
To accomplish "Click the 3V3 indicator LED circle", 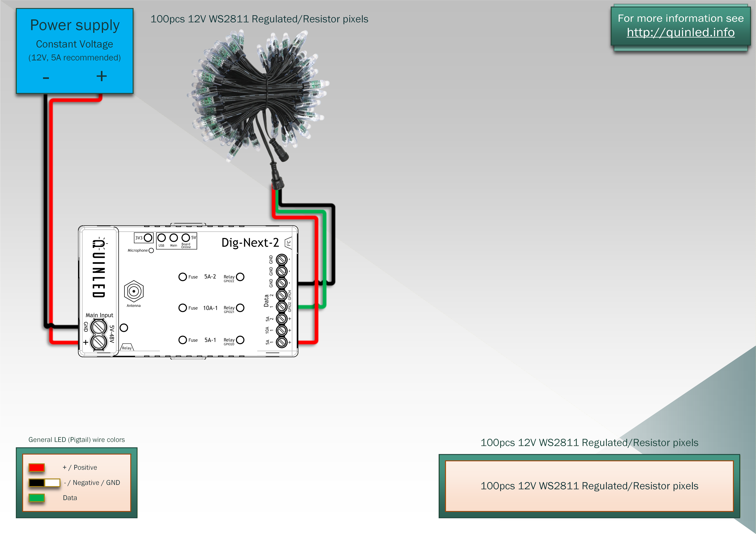I will pos(148,238).
